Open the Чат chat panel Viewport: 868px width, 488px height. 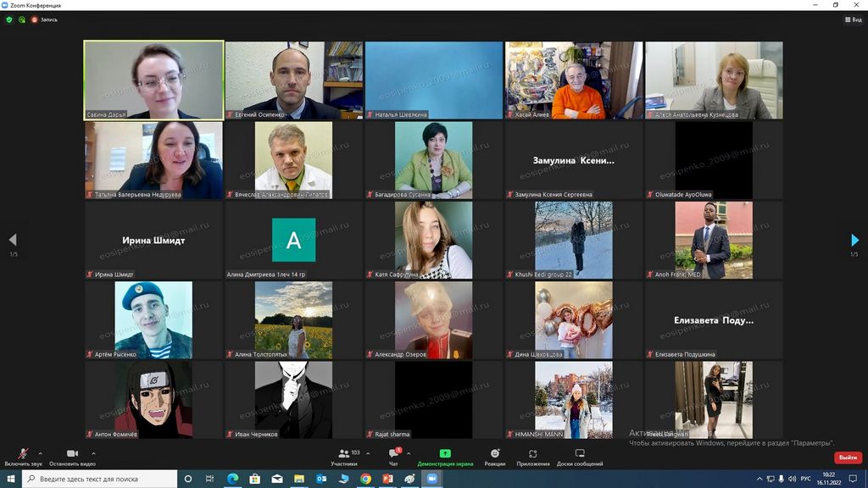point(393,456)
